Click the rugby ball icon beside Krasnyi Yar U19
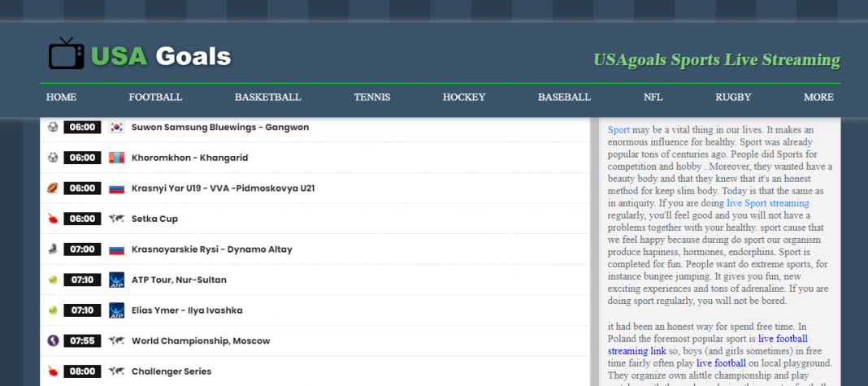Screen dimensions: 868x386 [53, 189]
